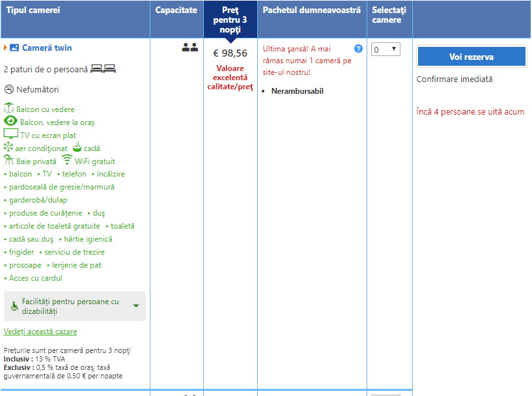Image resolution: width=532 pixels, height=396 pixels.
Task: Click the balcony umbrella icon
Action: (9, 109)
